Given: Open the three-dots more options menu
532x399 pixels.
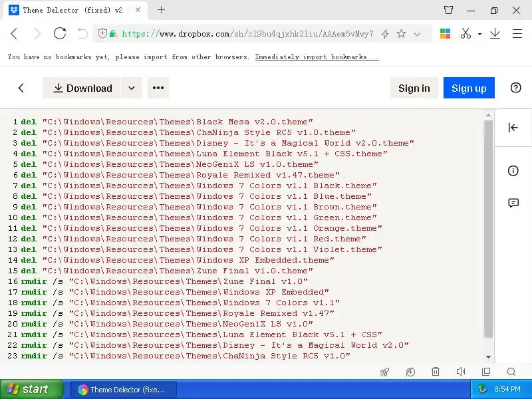Looking at the screenshot, I should point(158,88).
